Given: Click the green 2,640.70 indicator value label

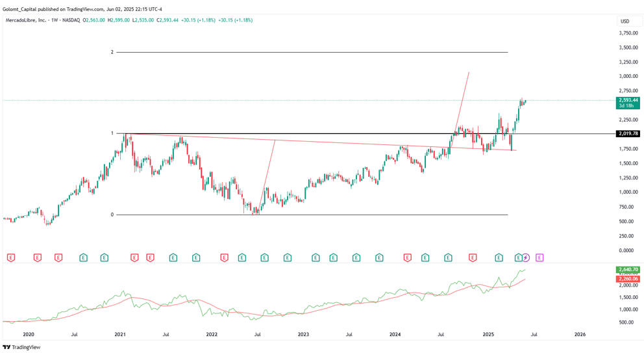Looking at the screenshot, I should click(x=628, y=270).
